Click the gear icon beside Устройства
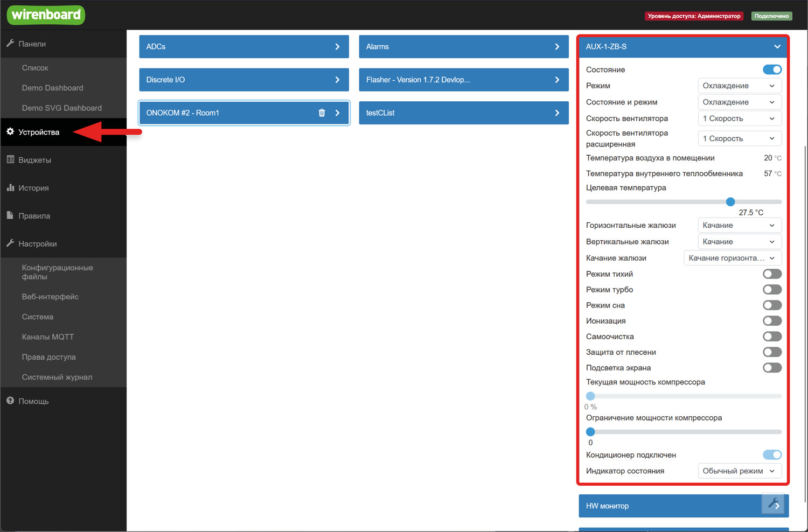 click(x=10, y=132)
